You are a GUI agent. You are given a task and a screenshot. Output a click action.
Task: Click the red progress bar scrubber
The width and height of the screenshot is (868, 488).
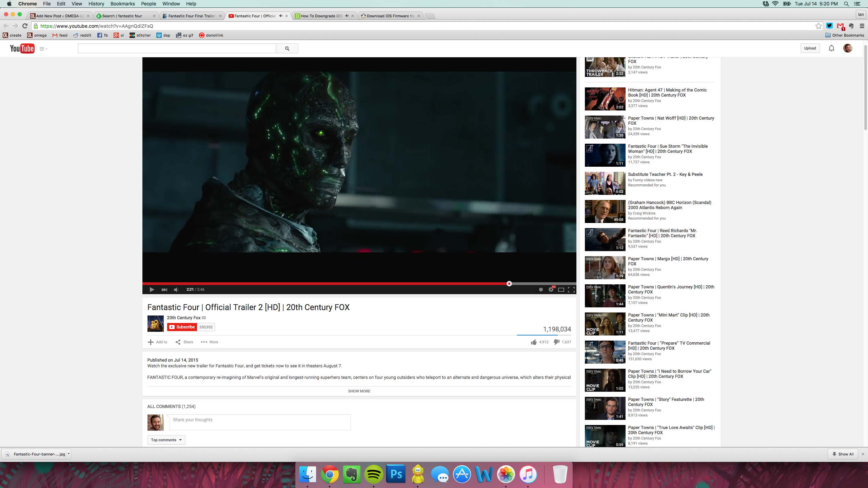pyautogui.click(x=509, y=284)
